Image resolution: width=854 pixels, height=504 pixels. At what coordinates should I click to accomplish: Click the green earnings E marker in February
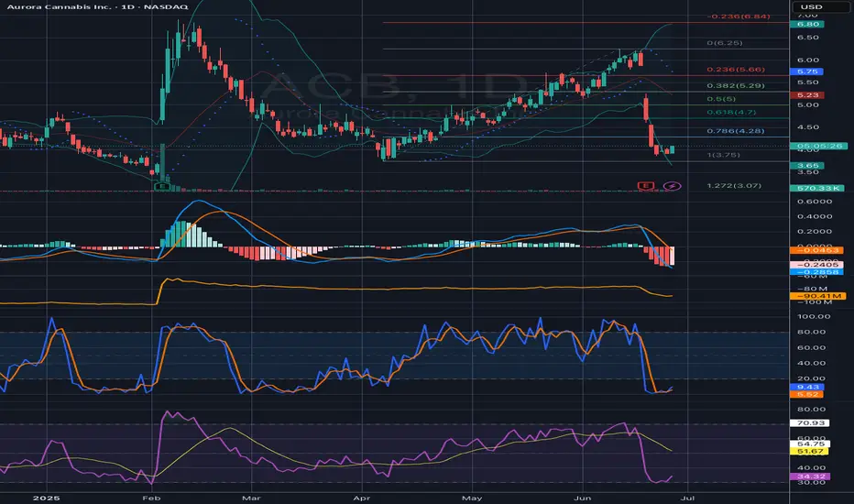point(162,187)
